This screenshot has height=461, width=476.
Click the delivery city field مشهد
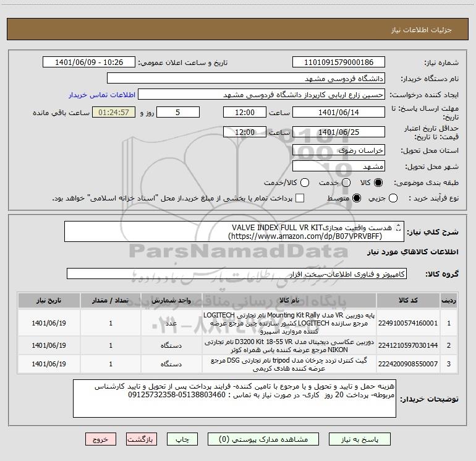[339, 166]
